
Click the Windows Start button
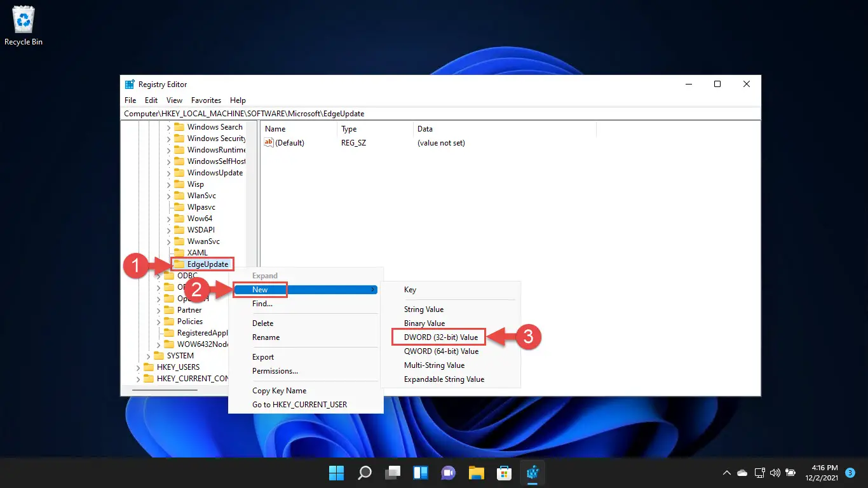336,473
